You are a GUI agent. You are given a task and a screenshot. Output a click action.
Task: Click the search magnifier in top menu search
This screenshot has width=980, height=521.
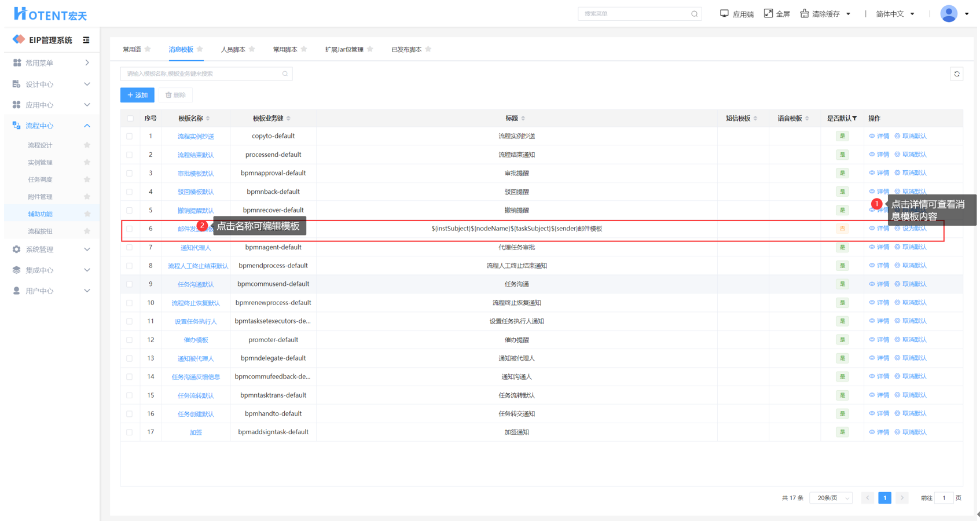pyautogui.click(x=694, y=14)
